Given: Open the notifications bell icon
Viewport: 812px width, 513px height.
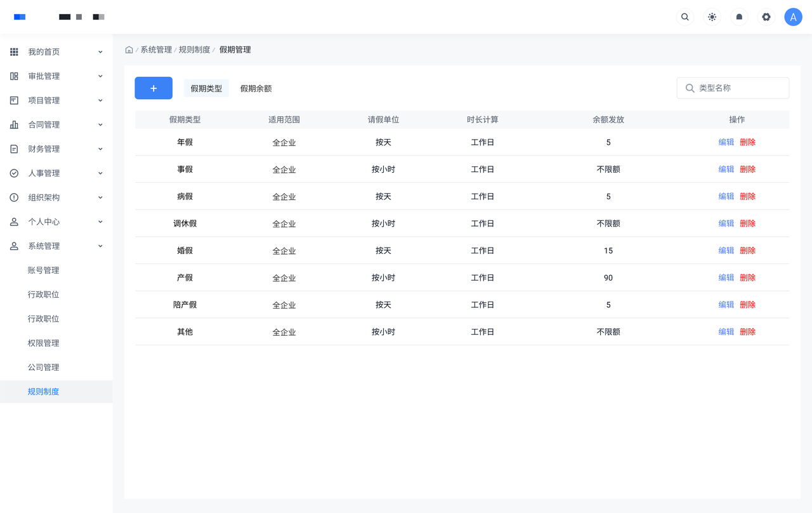Looking at the screenshot, I should click(x=739, y=17).
